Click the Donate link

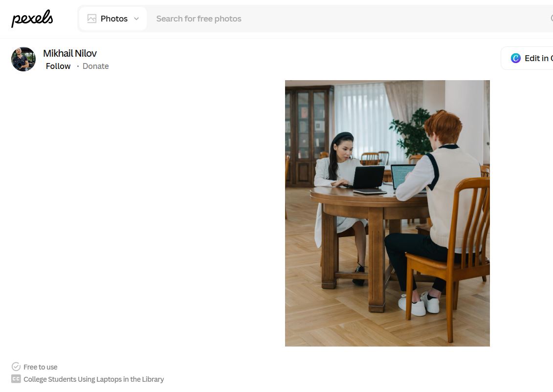click(95, 66)
